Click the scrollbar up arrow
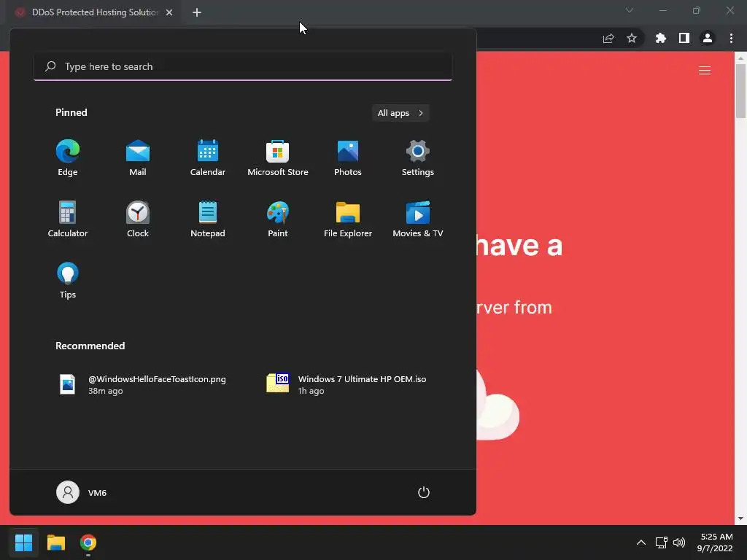This screenshot has width=747, height=560. click(x=740, y=58)
